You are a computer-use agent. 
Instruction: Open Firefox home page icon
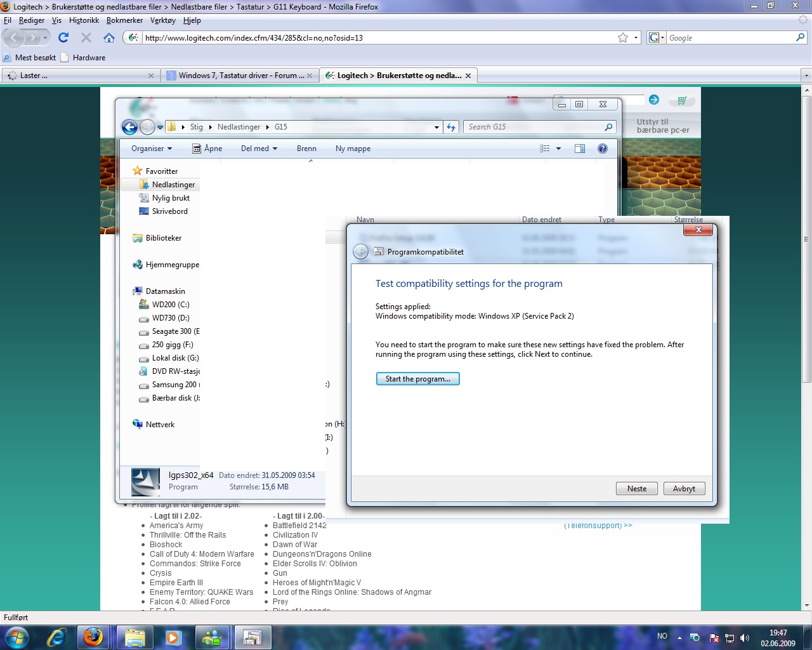(x=109, y=37)
